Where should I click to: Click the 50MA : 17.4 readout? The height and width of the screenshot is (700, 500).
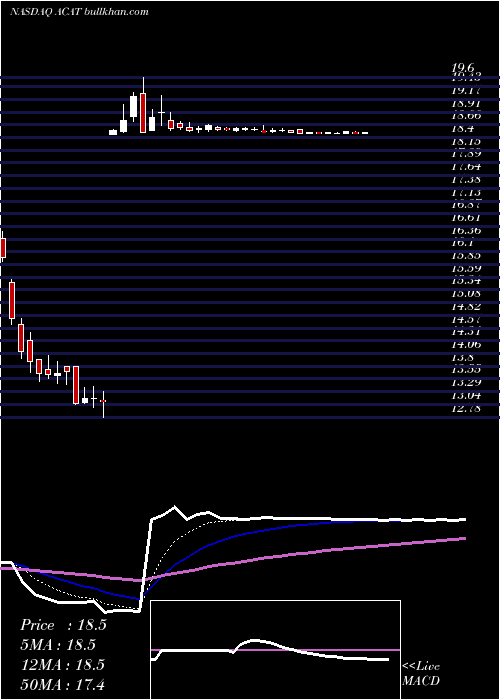(62, 684)
